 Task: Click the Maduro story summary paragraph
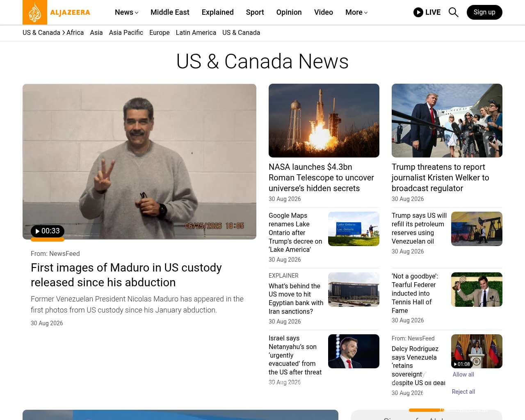pyautogui.click(x=137, y=305)
